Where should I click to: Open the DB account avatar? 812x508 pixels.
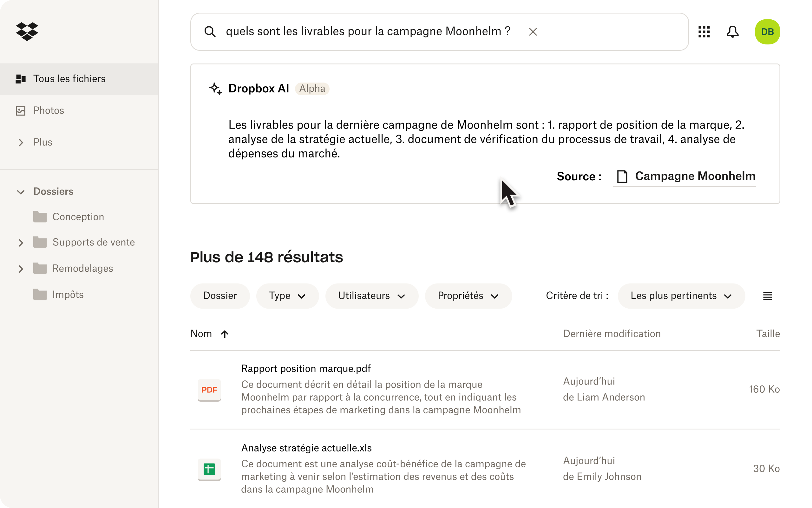click(767, 31)
